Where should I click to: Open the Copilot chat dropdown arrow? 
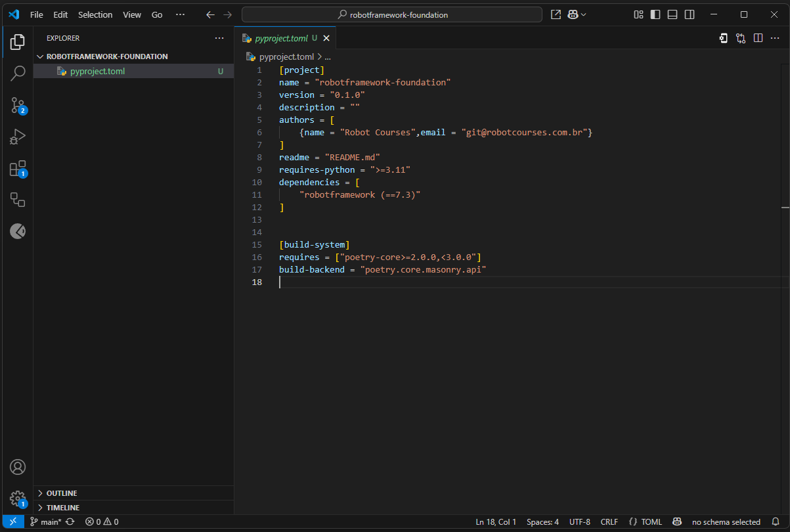(x=584, y=14)
